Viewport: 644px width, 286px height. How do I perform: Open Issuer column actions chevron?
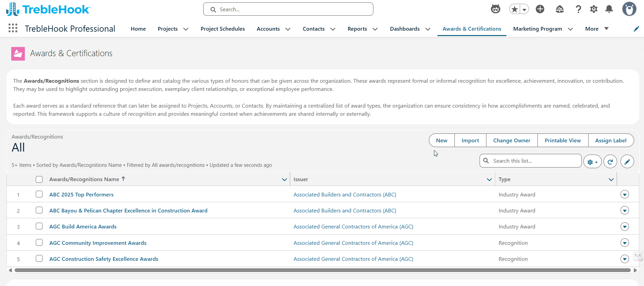click(489, 179)
